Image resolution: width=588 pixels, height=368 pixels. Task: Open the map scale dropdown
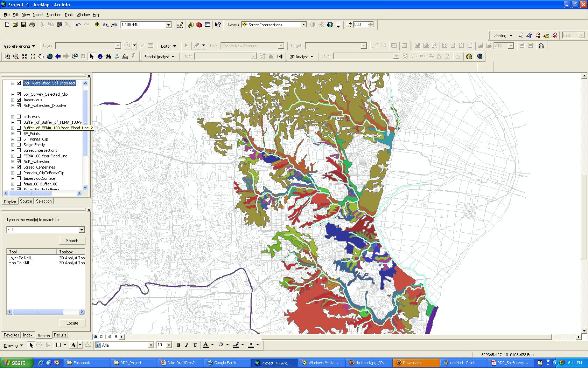(168, 25)
